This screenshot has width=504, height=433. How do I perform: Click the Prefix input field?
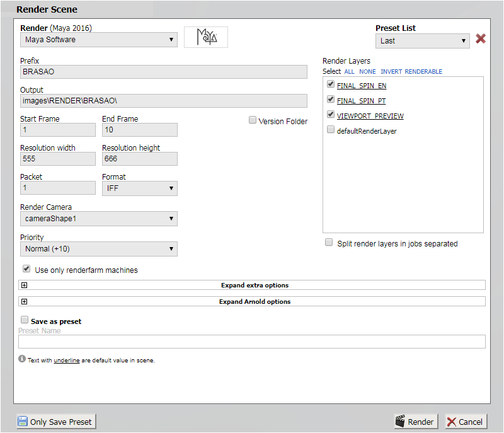point(163,72)
